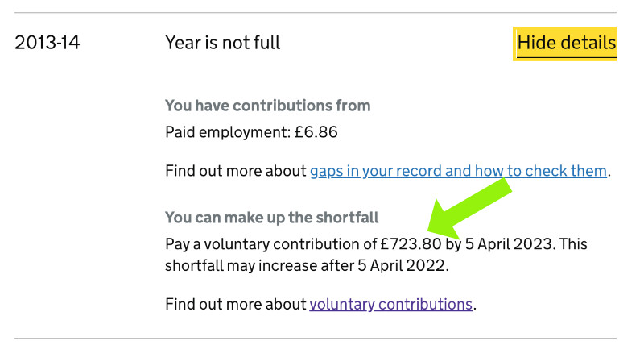Click 'Find out more about' before voluntary contributions
This screenshot has height=345, width=644.
point(236,304)
